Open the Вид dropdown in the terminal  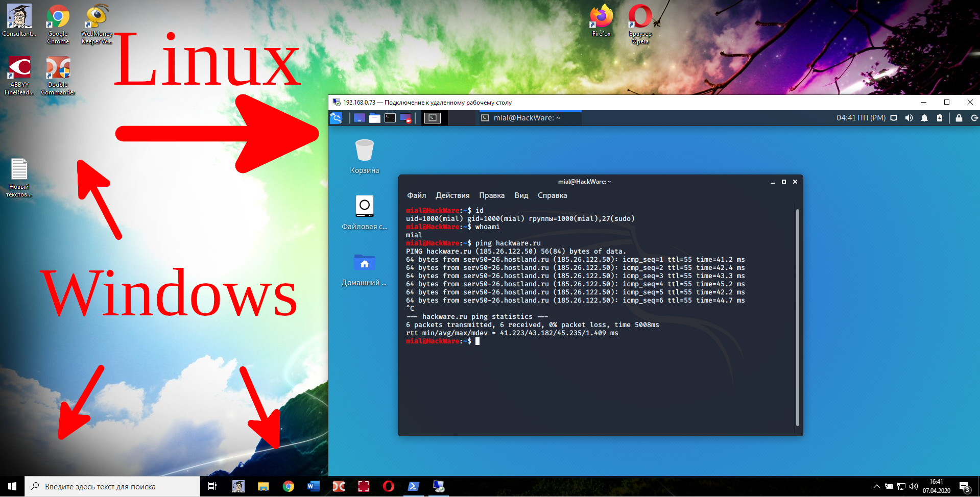point(520,195)
